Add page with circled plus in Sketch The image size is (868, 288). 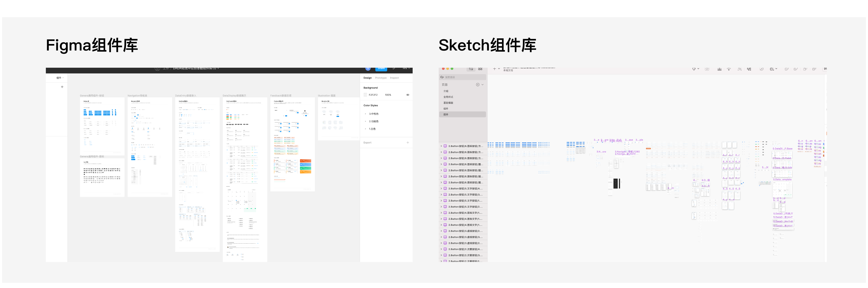[478, 85]
